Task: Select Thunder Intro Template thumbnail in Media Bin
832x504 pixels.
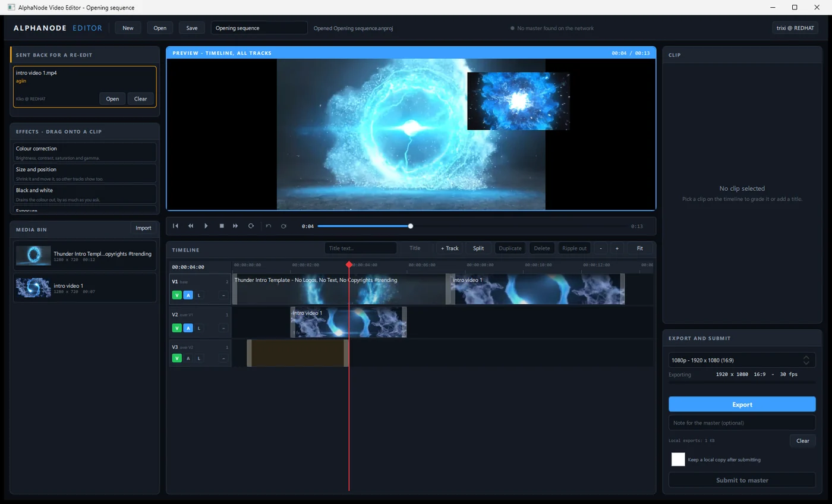Action: [33, 256]
